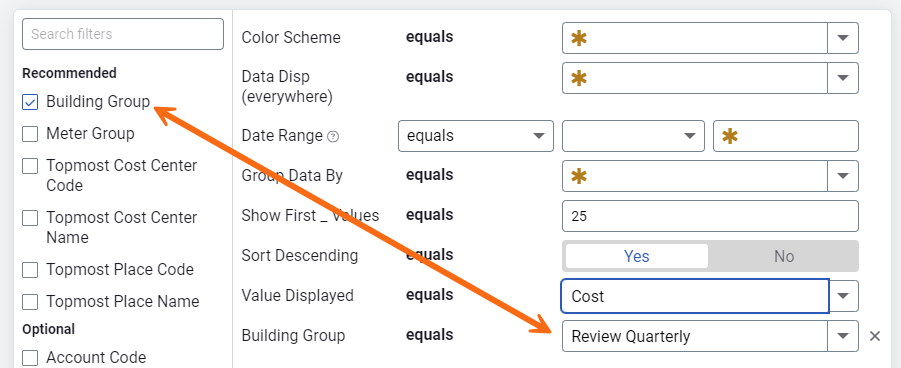Tick the Topmost Place Code checkbox
This screenshot has height=368, width=901.
coord(30,270)
